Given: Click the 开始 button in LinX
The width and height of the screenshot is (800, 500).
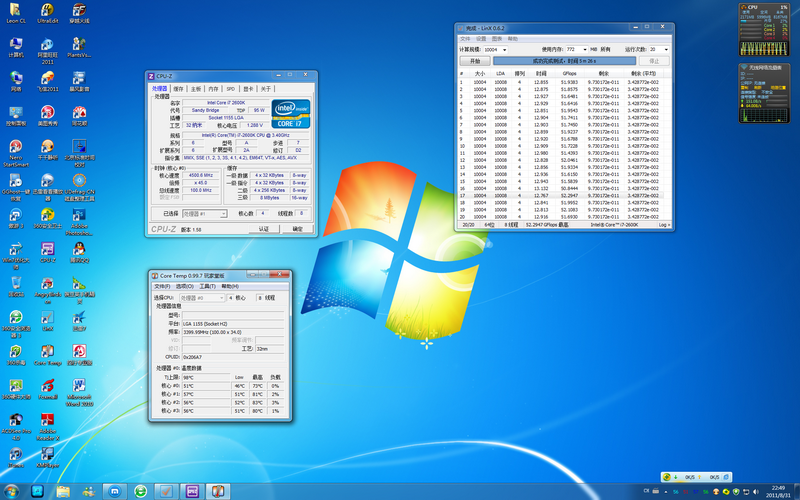Looking at the screenshot, I should (475, 61).
